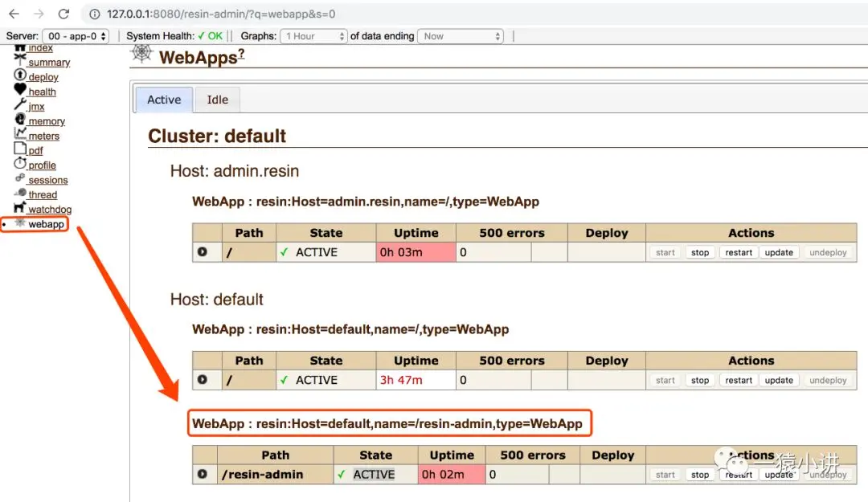This screenshot has width=868, height=502.
Task: Open the Graphs period dropdown showing 1 Hour
Action: tap(314, 36)
